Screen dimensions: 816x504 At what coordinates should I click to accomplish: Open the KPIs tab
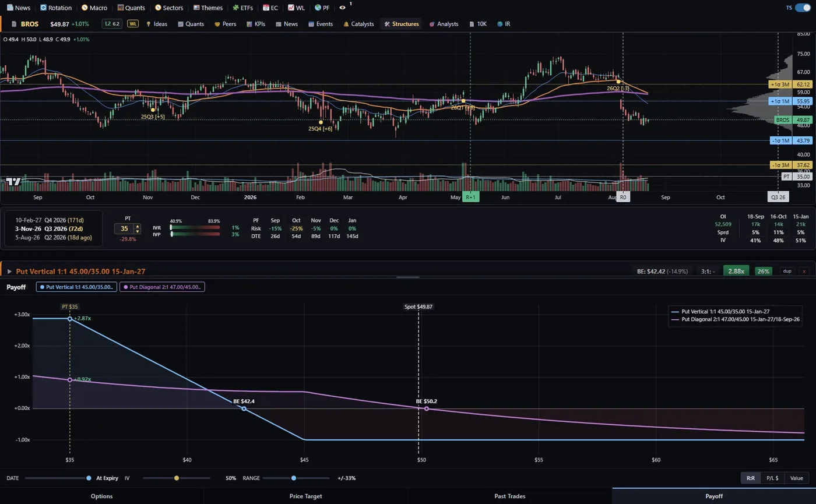click(256, 24)
